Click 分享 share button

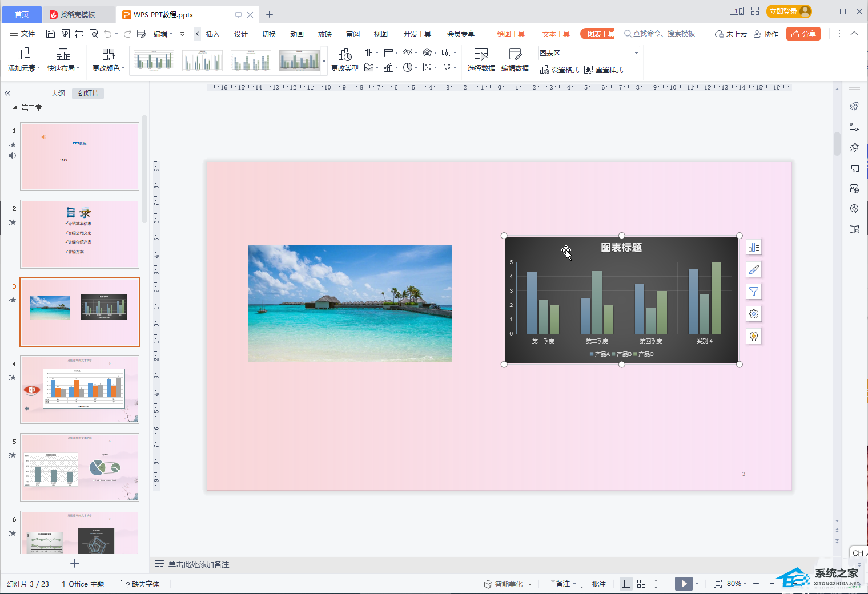803,34
